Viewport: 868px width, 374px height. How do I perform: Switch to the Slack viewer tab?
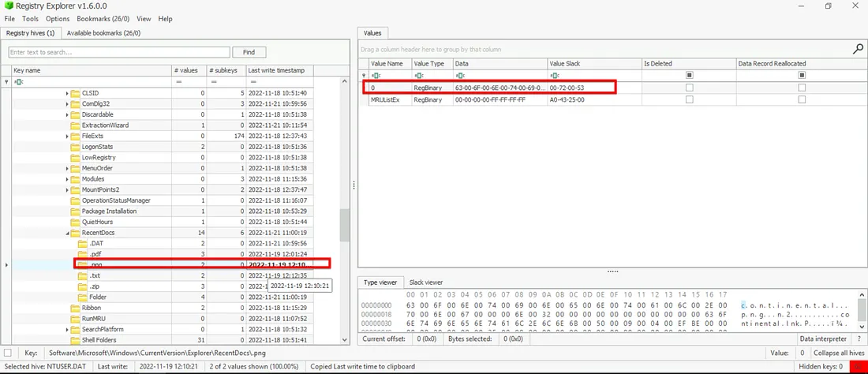pyautogui.click(x=424, y=282)
